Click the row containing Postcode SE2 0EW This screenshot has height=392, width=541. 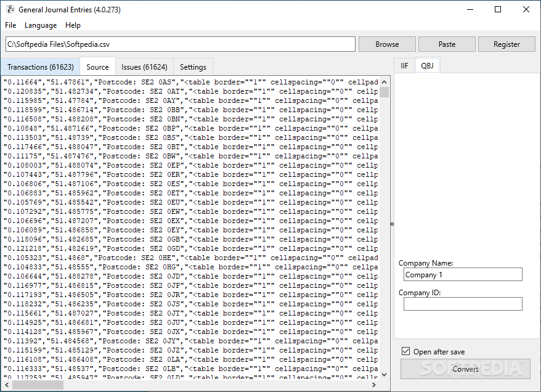191,211
